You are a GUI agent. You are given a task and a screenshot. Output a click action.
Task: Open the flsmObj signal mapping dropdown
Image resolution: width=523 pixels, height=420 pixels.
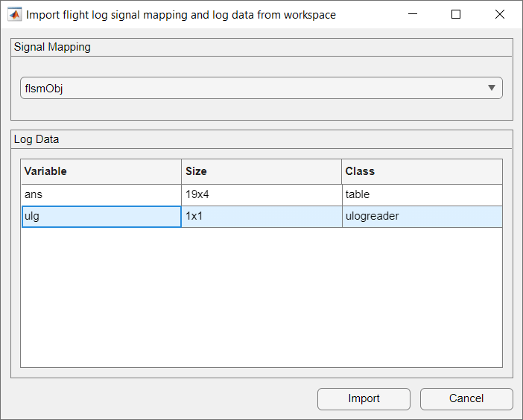click(261, 89)
